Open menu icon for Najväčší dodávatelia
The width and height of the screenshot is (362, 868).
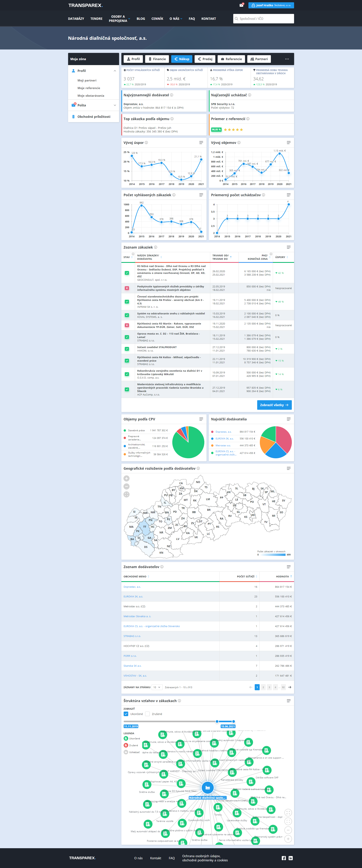tap(289, 419)
